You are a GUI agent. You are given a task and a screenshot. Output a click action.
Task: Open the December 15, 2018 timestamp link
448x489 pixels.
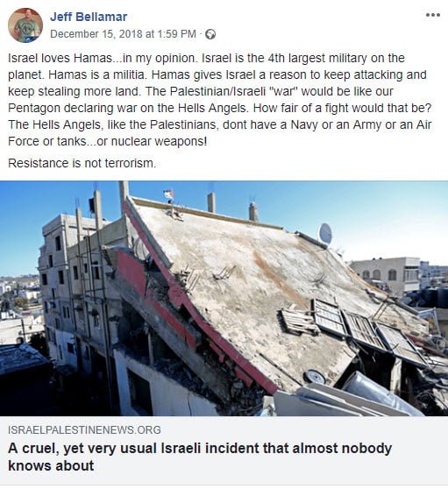(123, 33)
